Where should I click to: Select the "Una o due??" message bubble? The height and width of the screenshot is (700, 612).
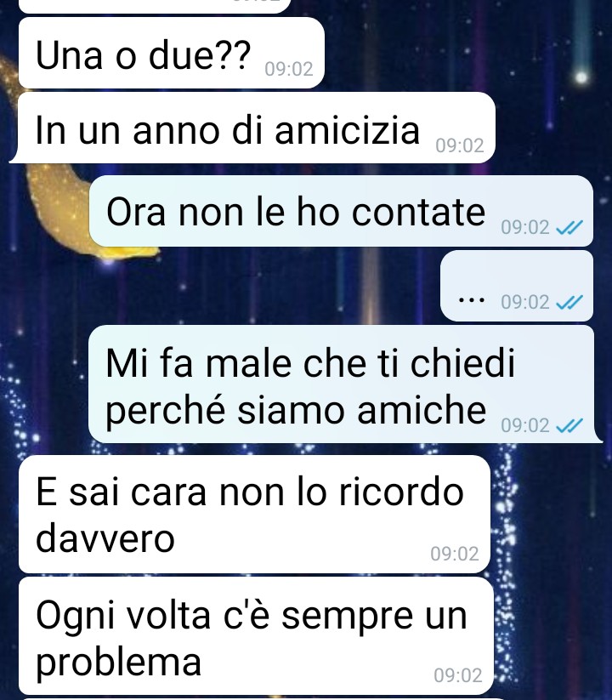pos(172,53)
